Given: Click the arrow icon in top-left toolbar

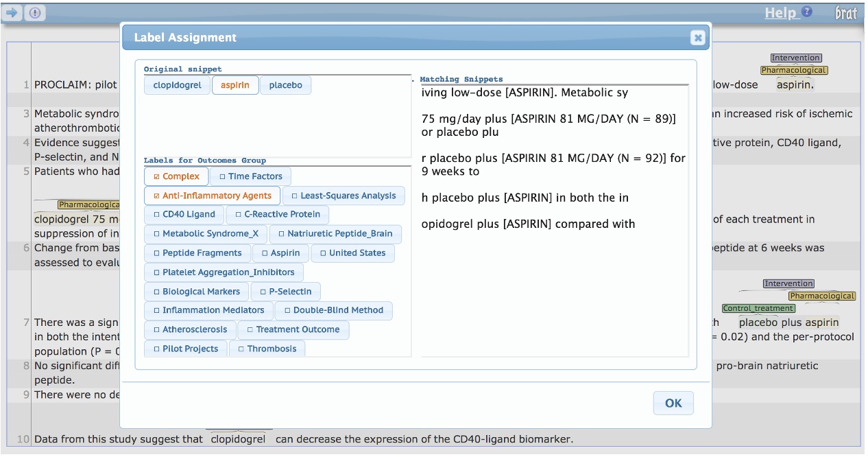Looking at the screenshot, I should (x=13, y=13).
